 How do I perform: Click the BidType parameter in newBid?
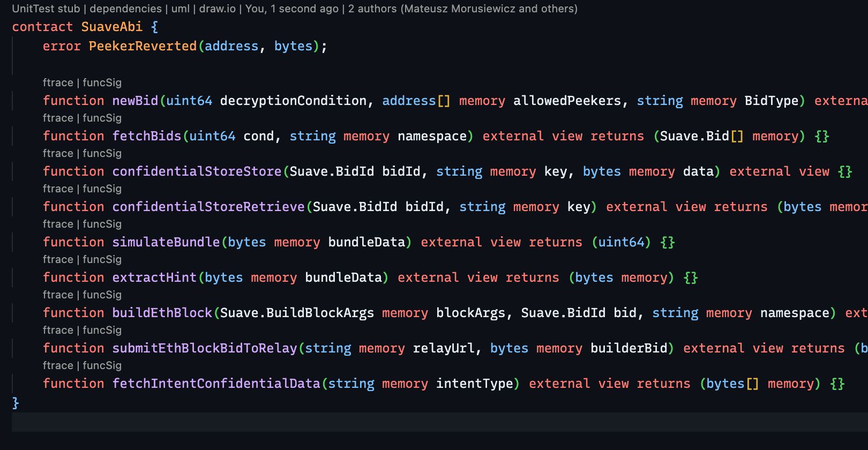point(772,101)
